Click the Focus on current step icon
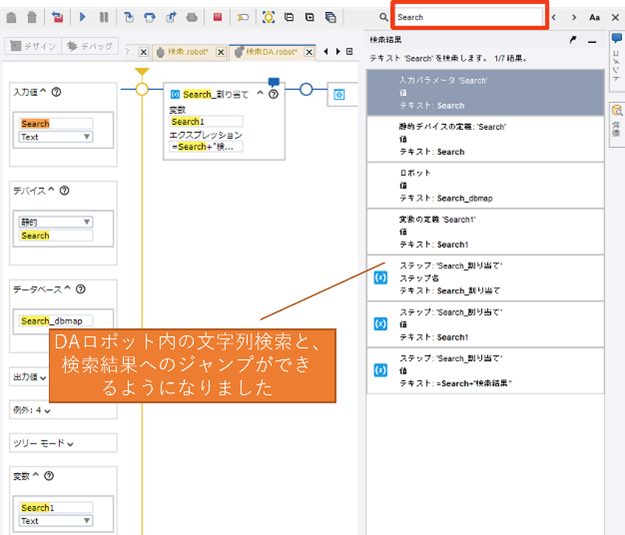Image resolution: width=625 pixels, height=535 pixels. pyautogui.click(x=268, y=17)
